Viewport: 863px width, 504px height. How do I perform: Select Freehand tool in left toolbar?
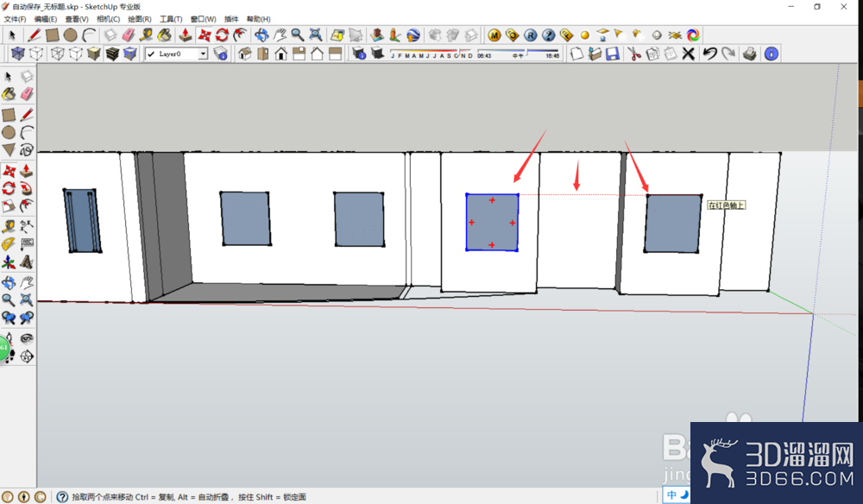pos(27,149)
